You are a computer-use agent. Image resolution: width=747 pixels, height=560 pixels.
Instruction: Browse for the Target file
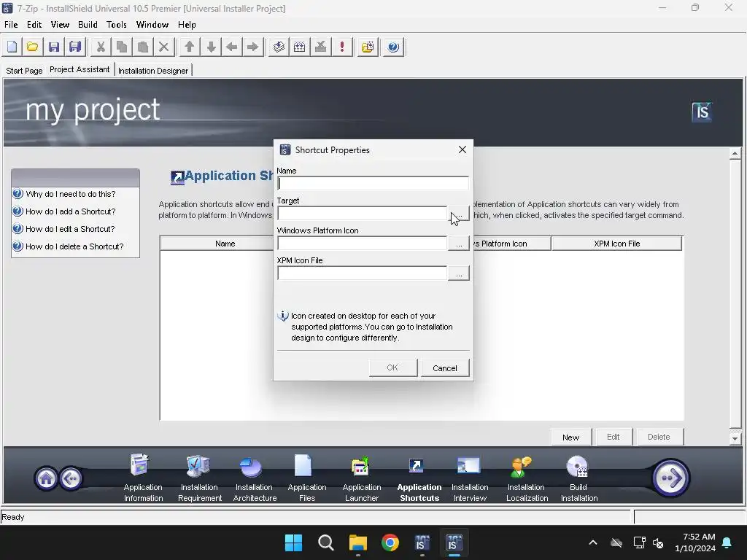click(x=459, y=214)
